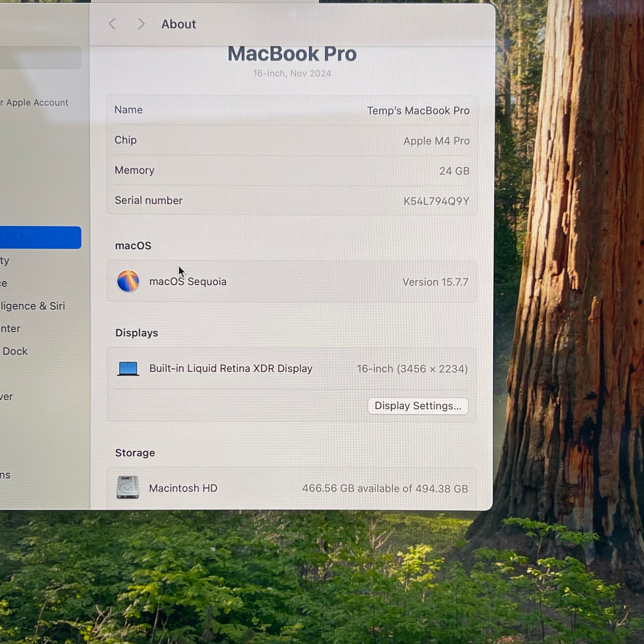Click the Temp's MacBook Pro name value
This screenshot has width=644, height=644.
point(418,111)
